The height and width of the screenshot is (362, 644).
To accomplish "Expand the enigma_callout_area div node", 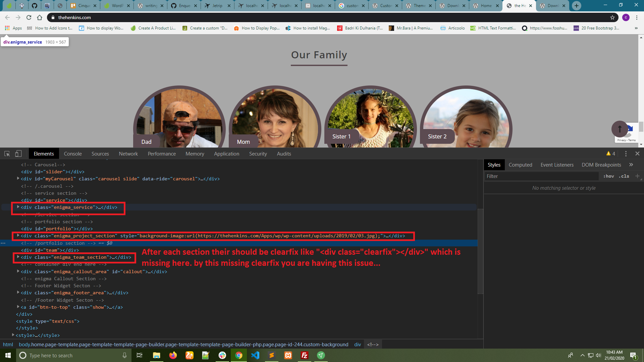I will coord(18,271).
